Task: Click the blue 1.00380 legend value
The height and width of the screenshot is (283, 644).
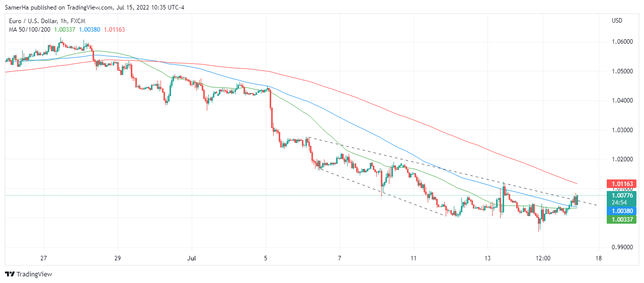Action: pyautogui.click(x=90, y=30)
